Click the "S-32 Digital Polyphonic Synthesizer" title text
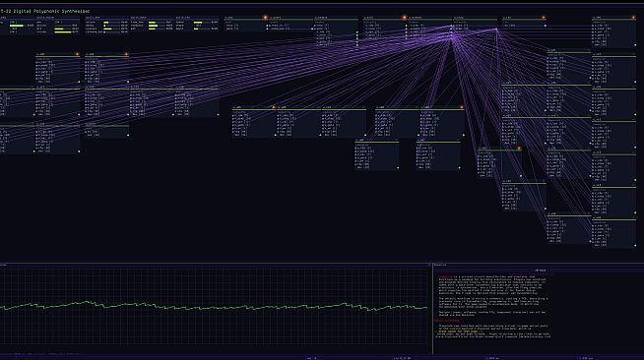The image size is (644, 360). click(x=44, y=11)
